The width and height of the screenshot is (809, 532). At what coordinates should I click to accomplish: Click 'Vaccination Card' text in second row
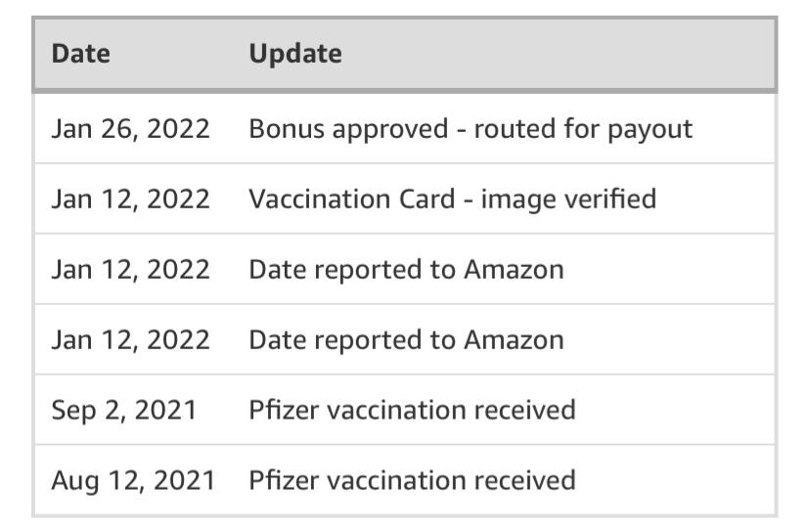(351, 199)
